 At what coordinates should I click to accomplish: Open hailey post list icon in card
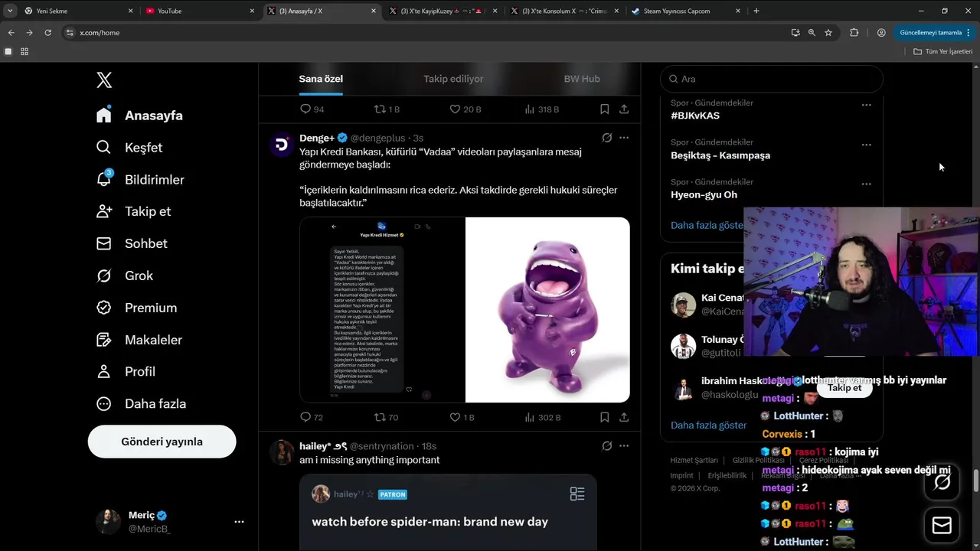pyautogui.click(x=577, y=494)
